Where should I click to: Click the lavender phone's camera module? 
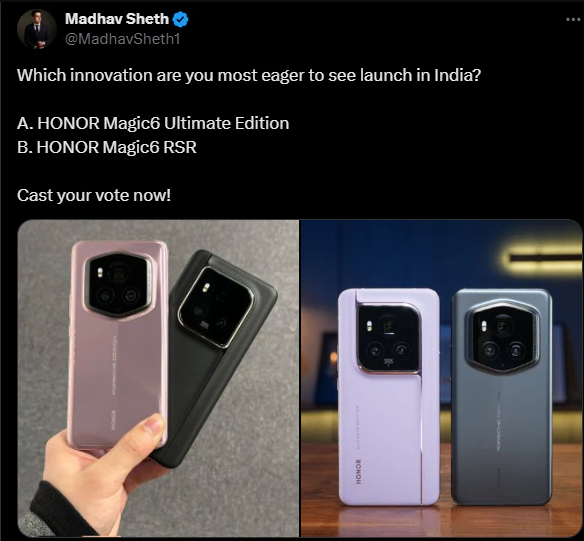click(388, 337)
